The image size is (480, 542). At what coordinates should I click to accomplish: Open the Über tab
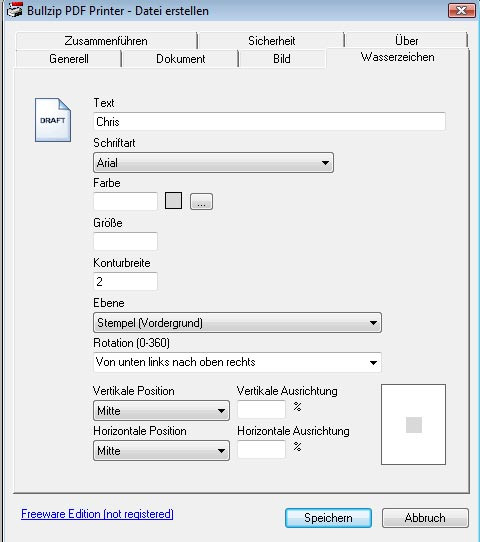pyautogui.click(x=406, y=41)
